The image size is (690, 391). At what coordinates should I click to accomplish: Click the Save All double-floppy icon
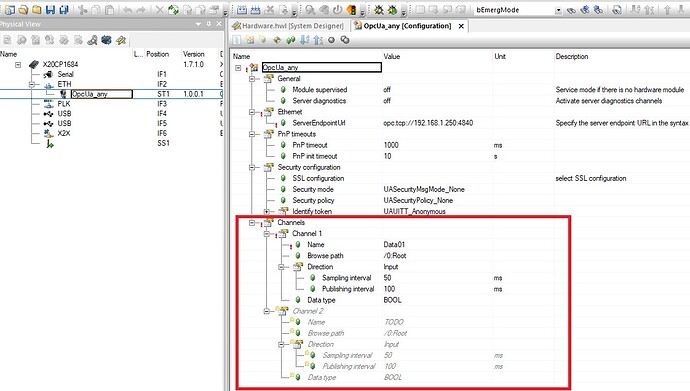[64, 9]
